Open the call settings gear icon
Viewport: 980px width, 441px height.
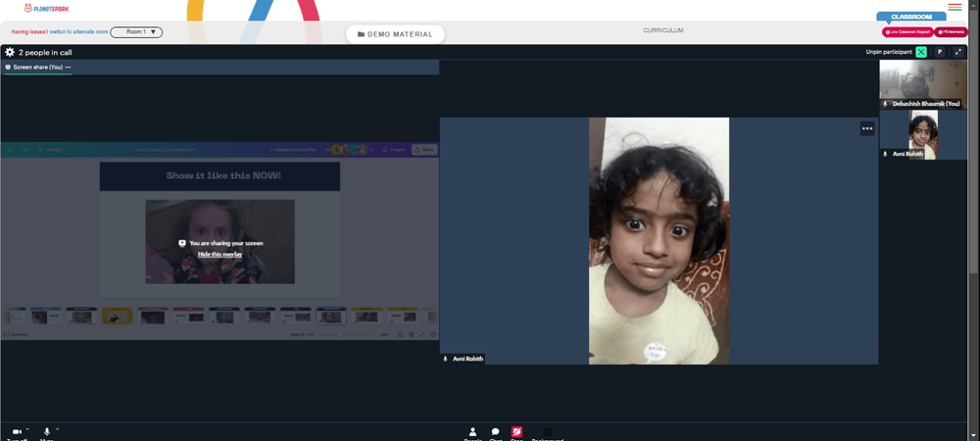[10, 53]
